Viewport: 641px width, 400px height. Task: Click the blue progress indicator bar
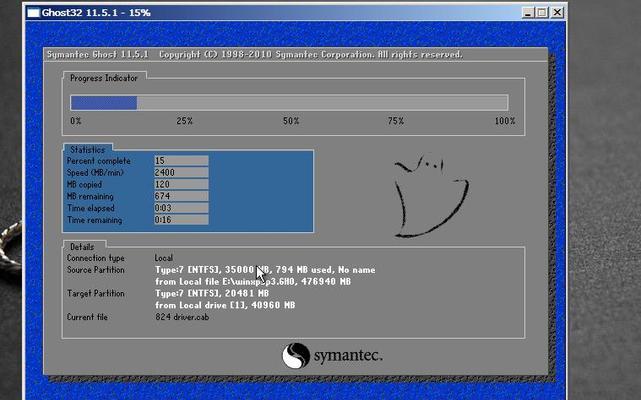[103, 103]
